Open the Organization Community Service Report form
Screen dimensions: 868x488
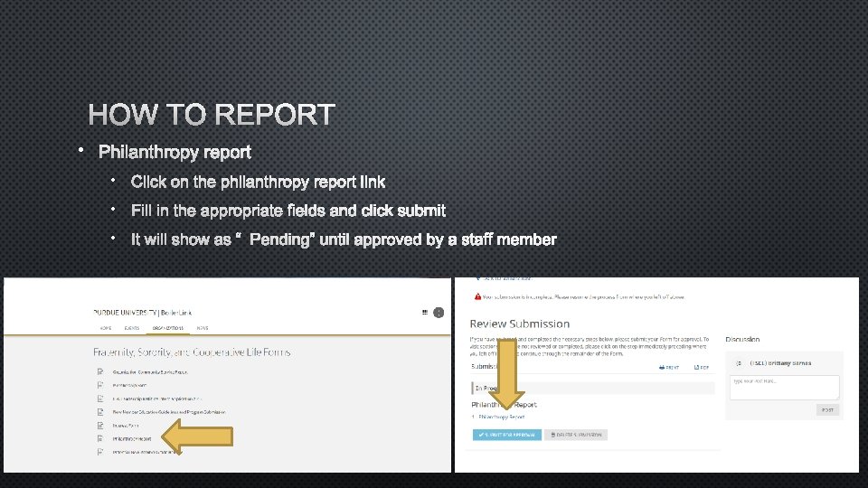click(x=150, y=372)
